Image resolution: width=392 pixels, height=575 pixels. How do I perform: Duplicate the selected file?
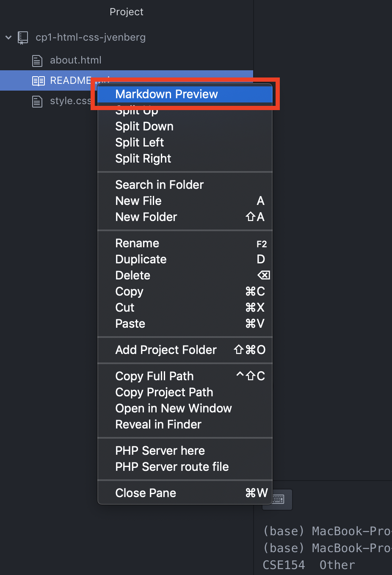(141, 259)
